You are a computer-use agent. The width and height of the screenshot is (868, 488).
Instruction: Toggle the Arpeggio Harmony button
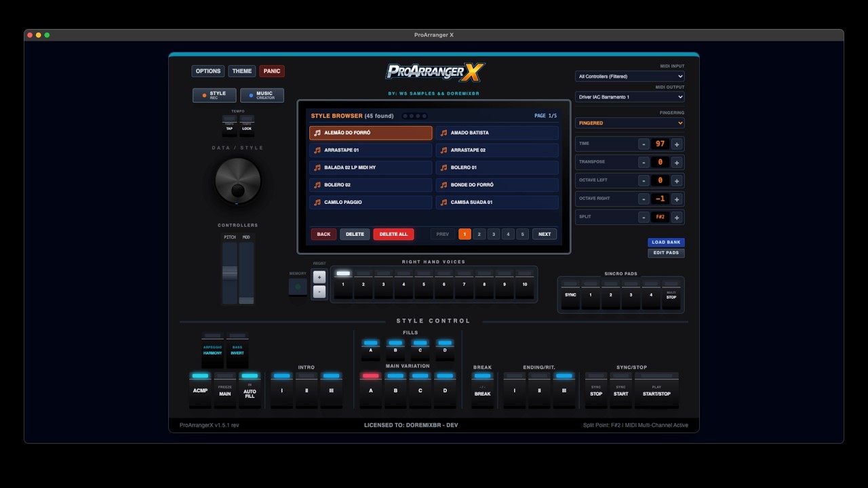pos(212,350)
